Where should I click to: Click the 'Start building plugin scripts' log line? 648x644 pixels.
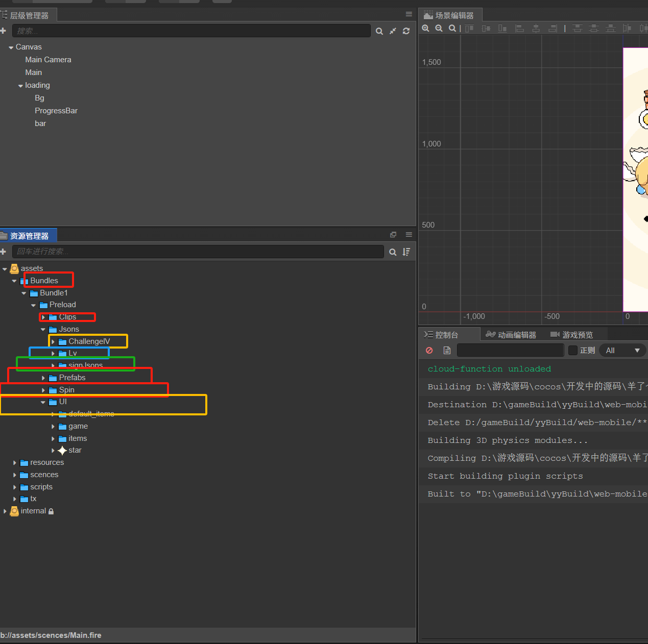click(505, 476)
